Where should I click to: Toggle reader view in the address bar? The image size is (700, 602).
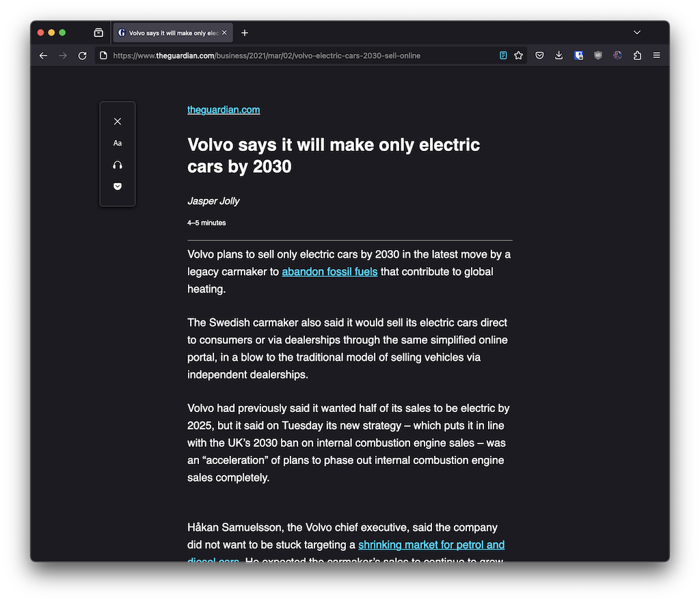click(x=503, y=55)
